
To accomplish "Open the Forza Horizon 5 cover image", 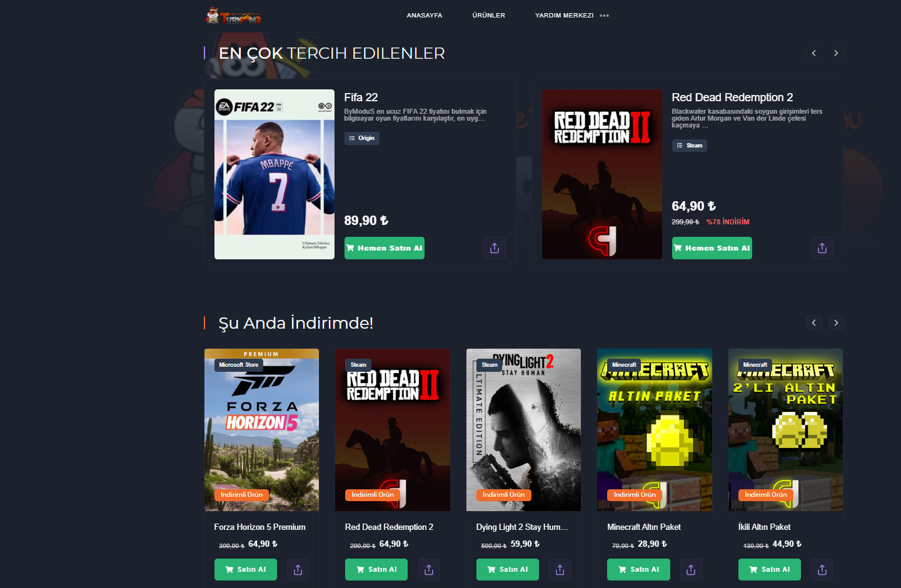I will coord(261,430).
